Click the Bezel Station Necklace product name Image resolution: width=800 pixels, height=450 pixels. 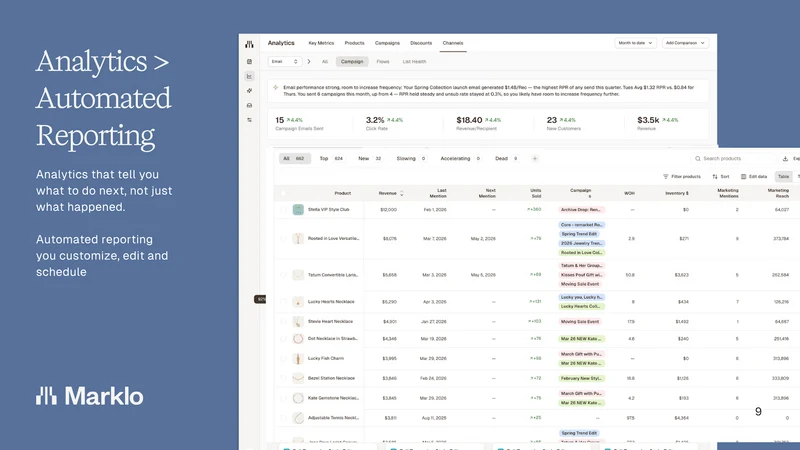point(331,378)
